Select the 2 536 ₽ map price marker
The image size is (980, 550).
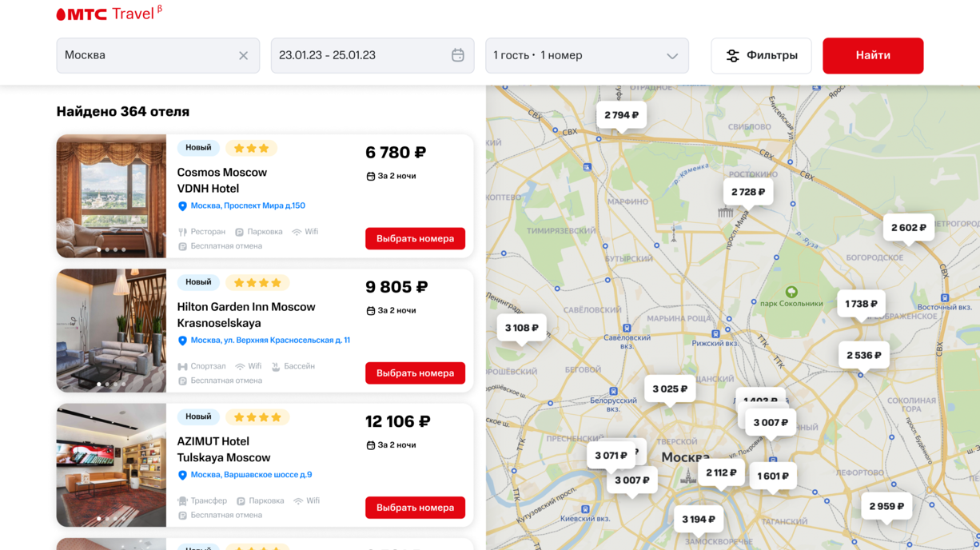point(863,355)
